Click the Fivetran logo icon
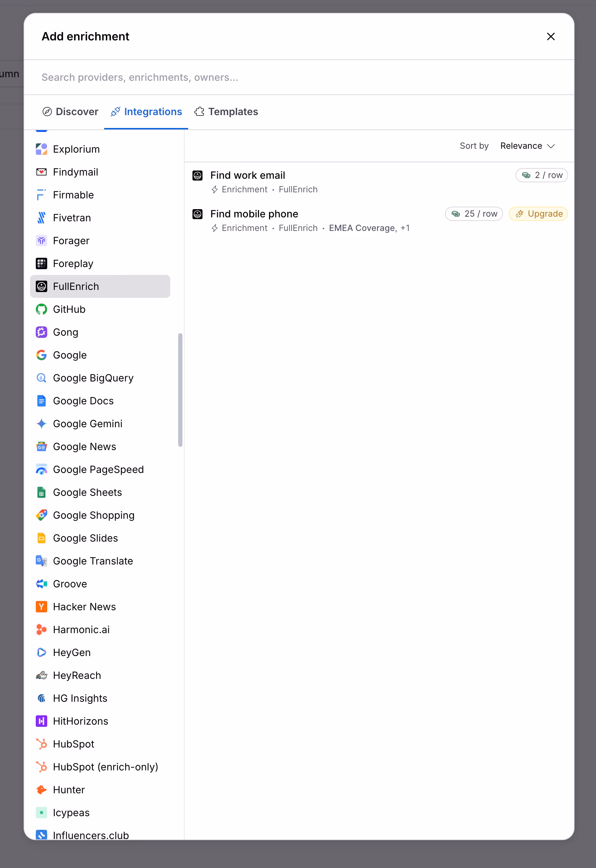Screen dimensions: 596x868 click(x=41, y=218)
